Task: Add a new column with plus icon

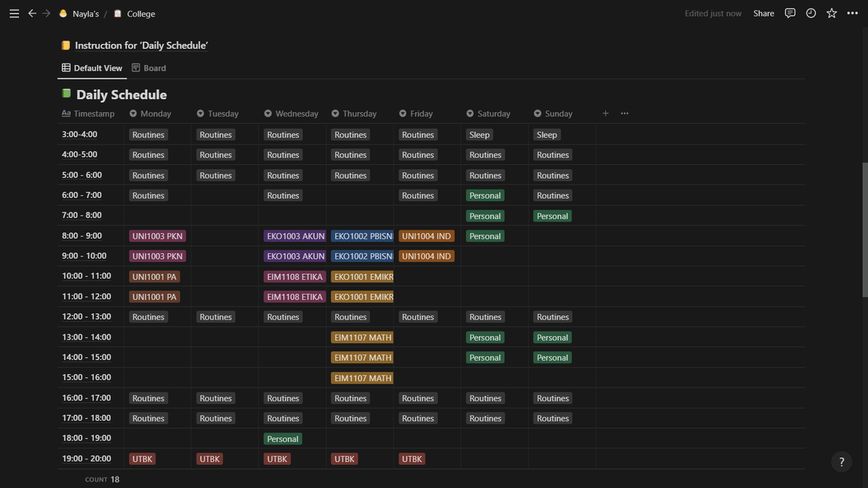Action: point(605,114)
